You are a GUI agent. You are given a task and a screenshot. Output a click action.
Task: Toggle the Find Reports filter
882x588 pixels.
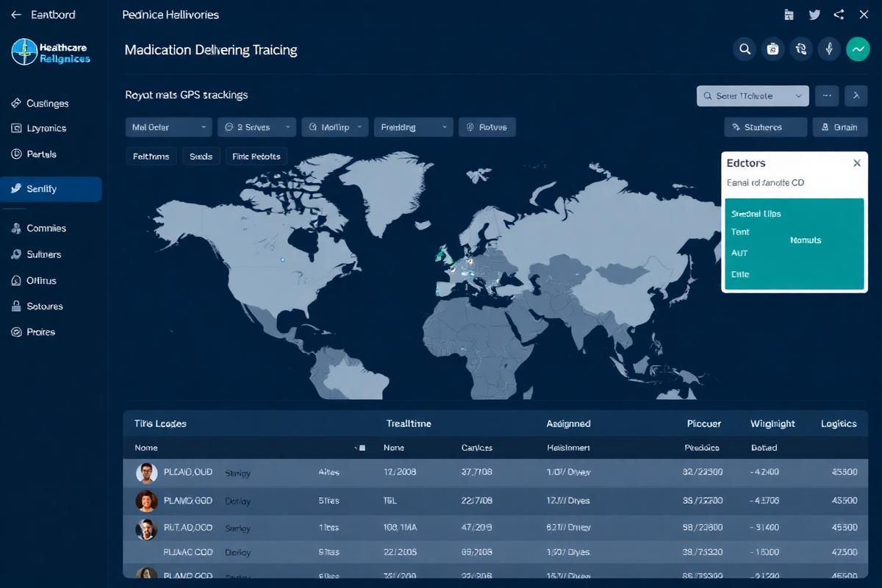[x=256, y=156]
